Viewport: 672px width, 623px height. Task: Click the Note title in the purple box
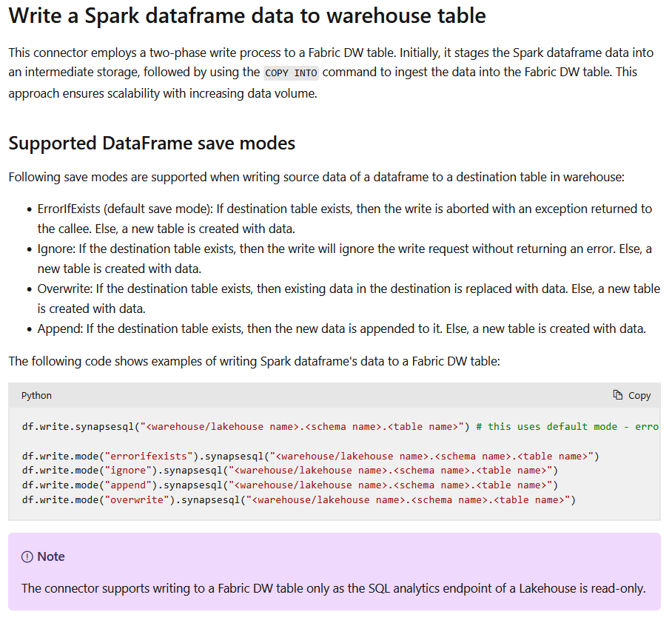(x=51, y=556)
